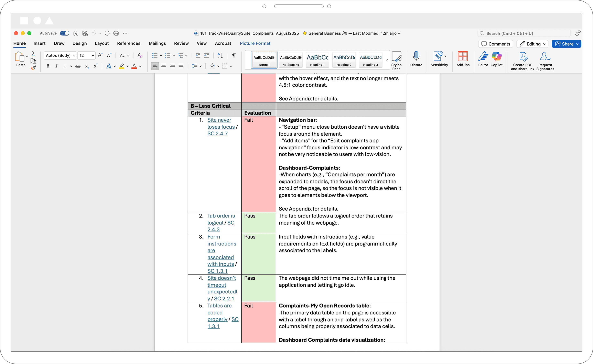Expand numbered list options arrow

point(174,56)
